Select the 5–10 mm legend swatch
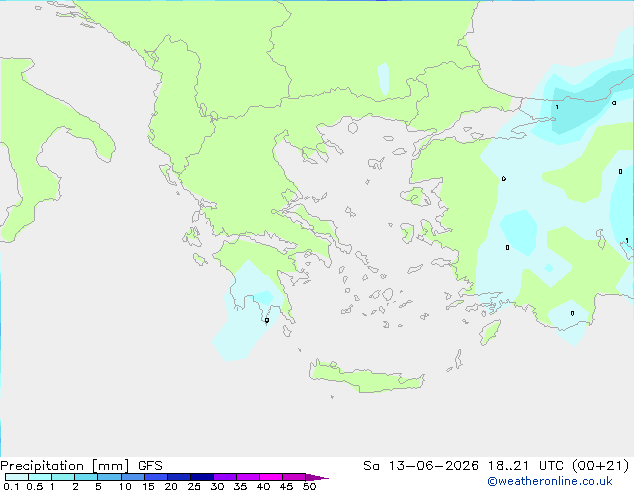The height and width of the screenshot is (490, 634). [x=109, y=477]
